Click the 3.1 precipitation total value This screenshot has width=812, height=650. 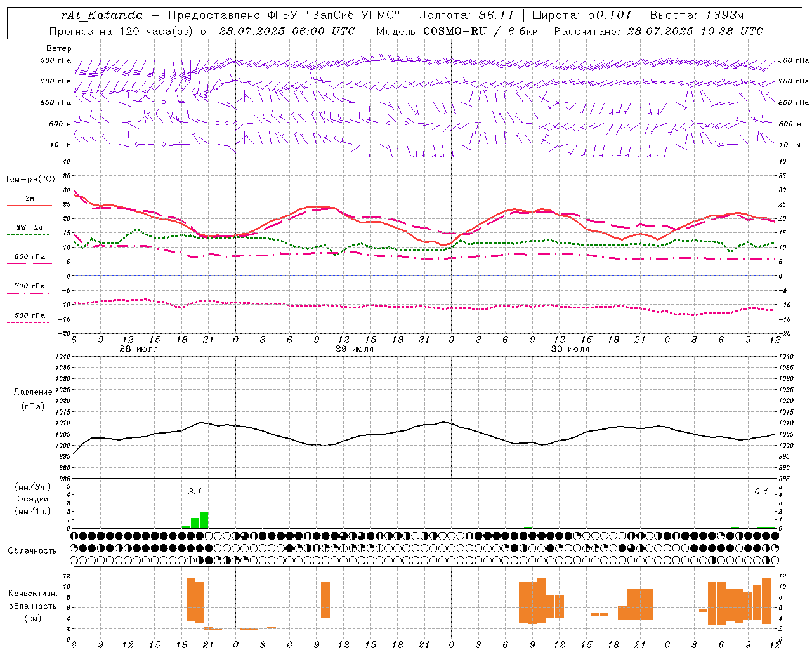[195, 491]
